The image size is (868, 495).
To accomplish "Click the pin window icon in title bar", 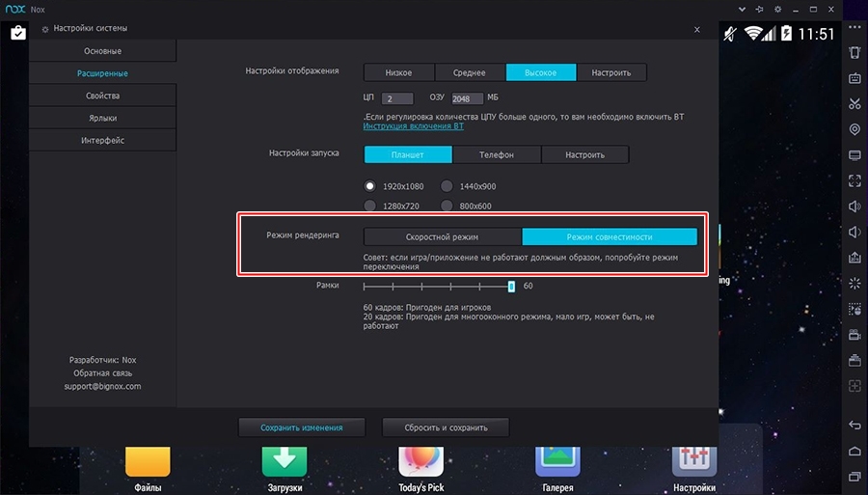I will coord(760,10).
